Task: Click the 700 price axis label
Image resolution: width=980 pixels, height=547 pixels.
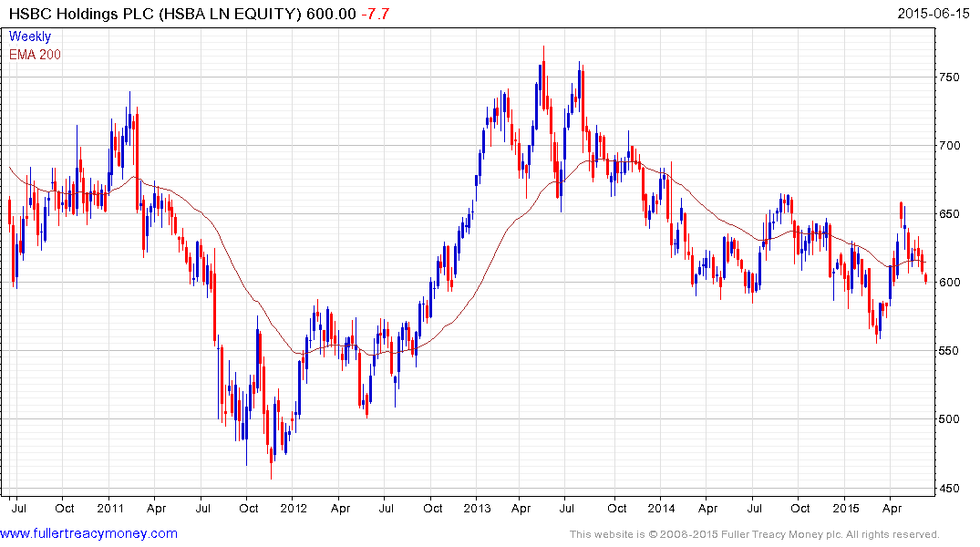Action: (x=949, y=146)
